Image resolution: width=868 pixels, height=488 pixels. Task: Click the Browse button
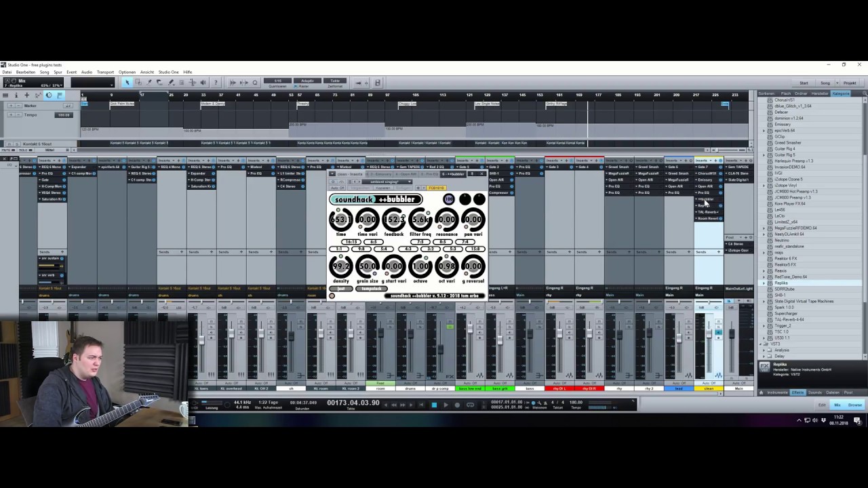click(x=855, y=405)
